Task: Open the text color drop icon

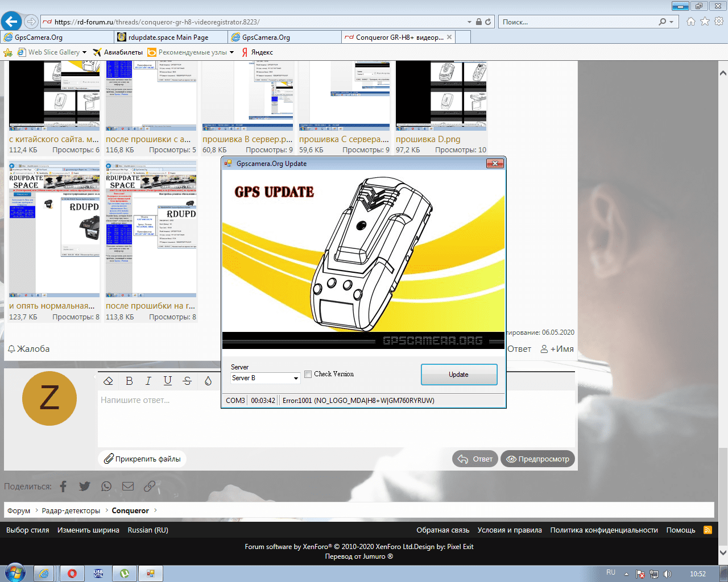Action: point(208,381)
